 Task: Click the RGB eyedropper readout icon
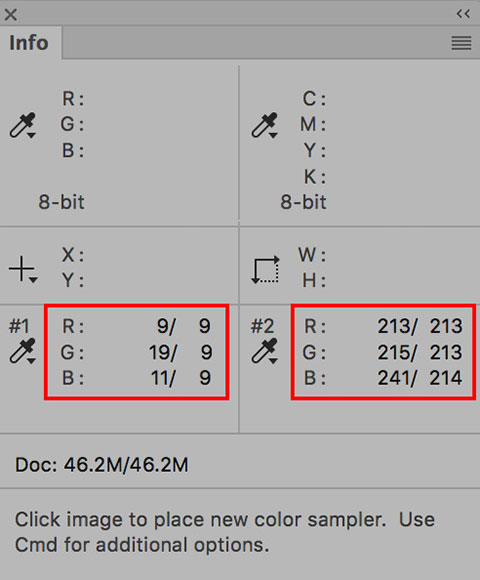[x=22, y=125]
